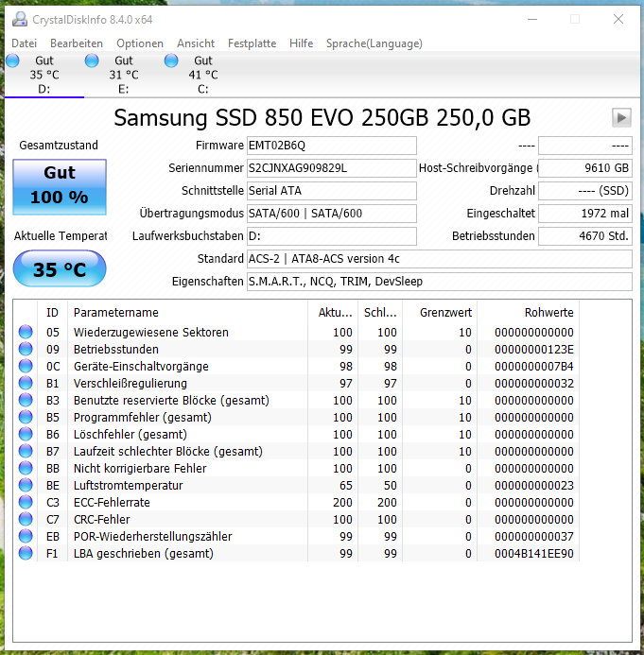Viewport: 644px width, 655px height.
Task: Click the Drehzahl value ---- (SSD)
Action: pos(585,191)
